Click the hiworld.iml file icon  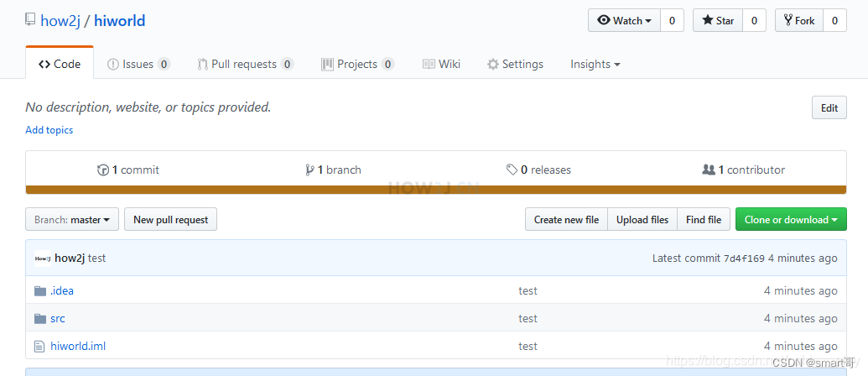coord(39,346)
